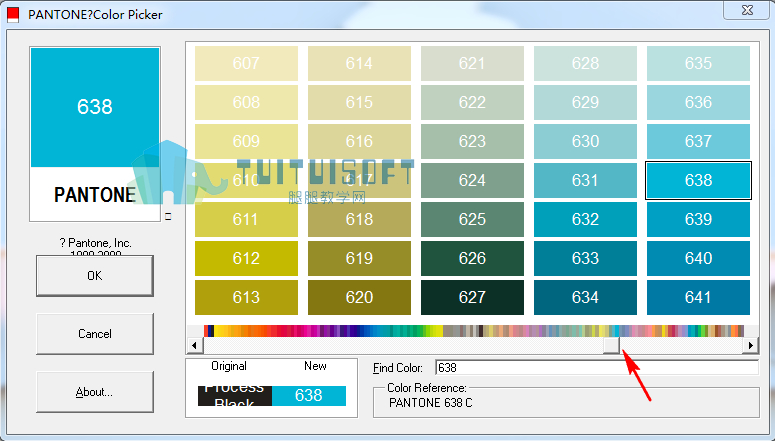
Task: Select PANTONE swatch 607
Action: 246,63
